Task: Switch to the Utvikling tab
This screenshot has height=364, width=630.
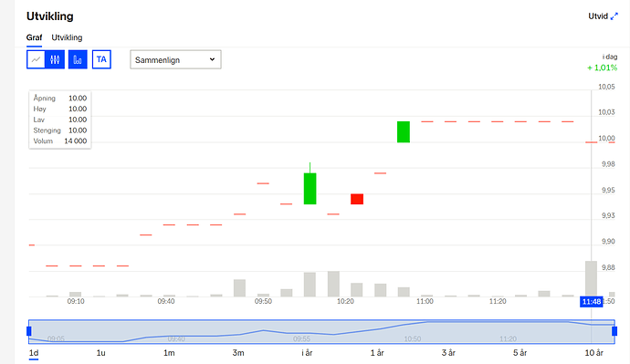Action: coord(67,37)
